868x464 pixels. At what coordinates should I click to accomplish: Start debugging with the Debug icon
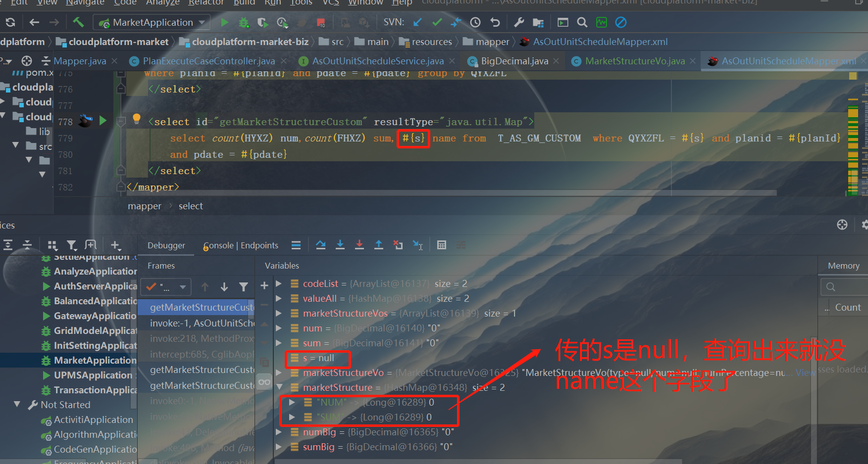243,22
